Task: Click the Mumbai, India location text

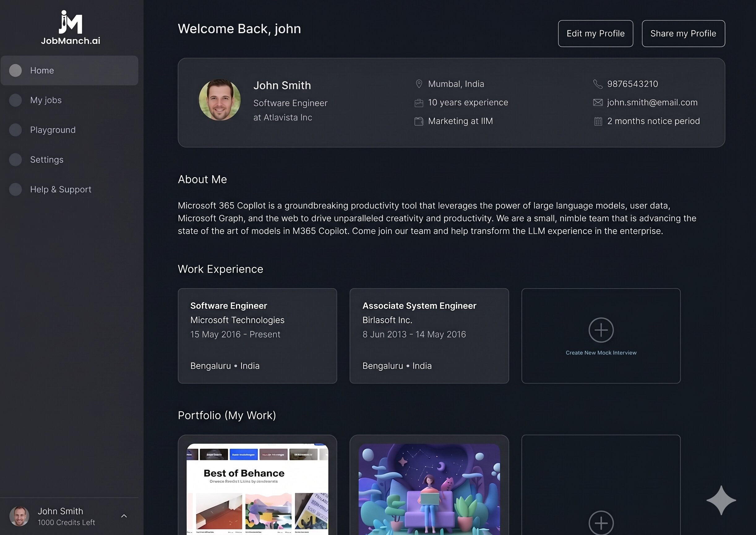Action: tap(456, 84)
